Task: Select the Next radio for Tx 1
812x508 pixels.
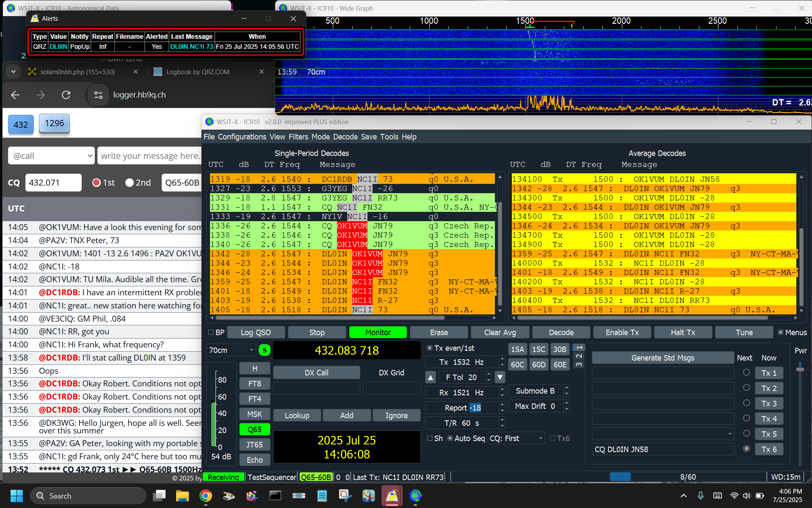Action: pyautogui.click(x=746, y=372)
